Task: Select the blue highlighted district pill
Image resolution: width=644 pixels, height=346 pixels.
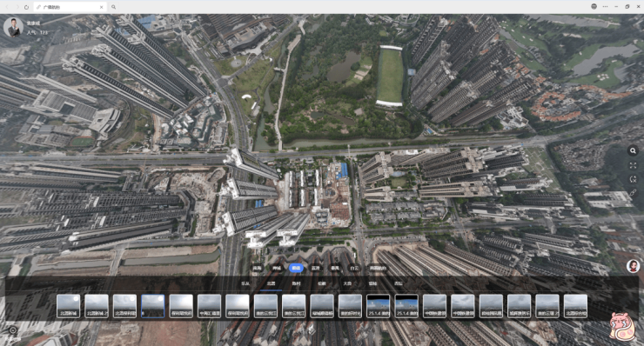Action: point(296,268)
